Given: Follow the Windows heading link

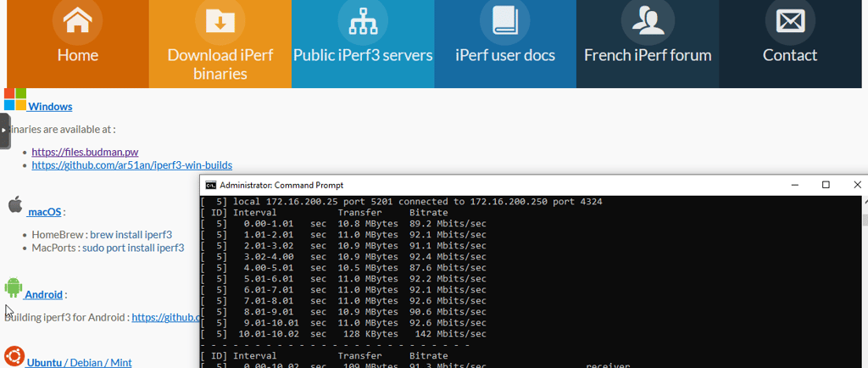Looking at the screenshot, I should tap(50, 106).
